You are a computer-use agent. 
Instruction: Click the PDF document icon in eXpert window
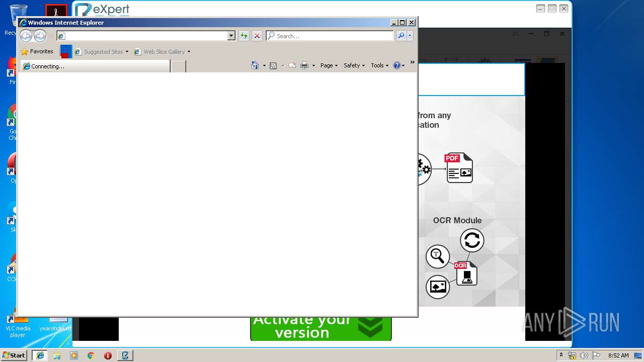coord(459,168)
